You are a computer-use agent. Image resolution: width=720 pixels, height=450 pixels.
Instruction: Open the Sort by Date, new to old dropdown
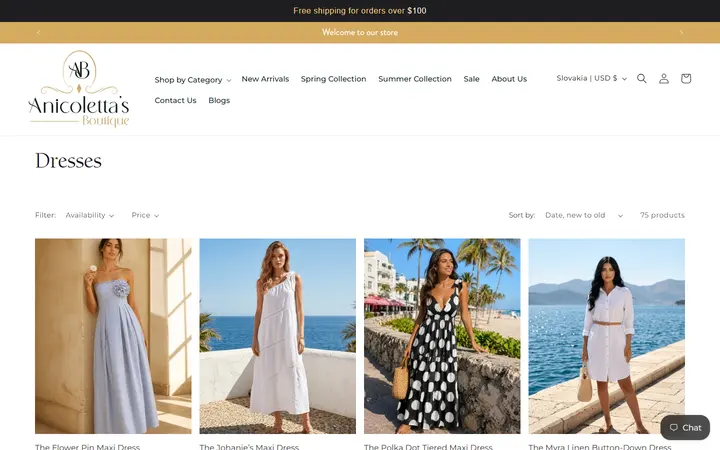click(x=584, y=215)
